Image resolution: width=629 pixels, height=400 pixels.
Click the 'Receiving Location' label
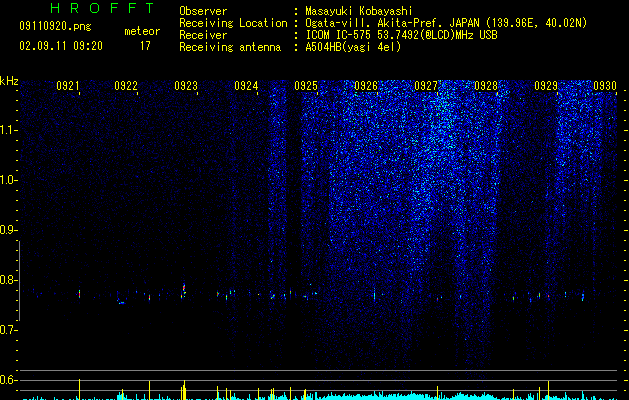pos(233,23)
